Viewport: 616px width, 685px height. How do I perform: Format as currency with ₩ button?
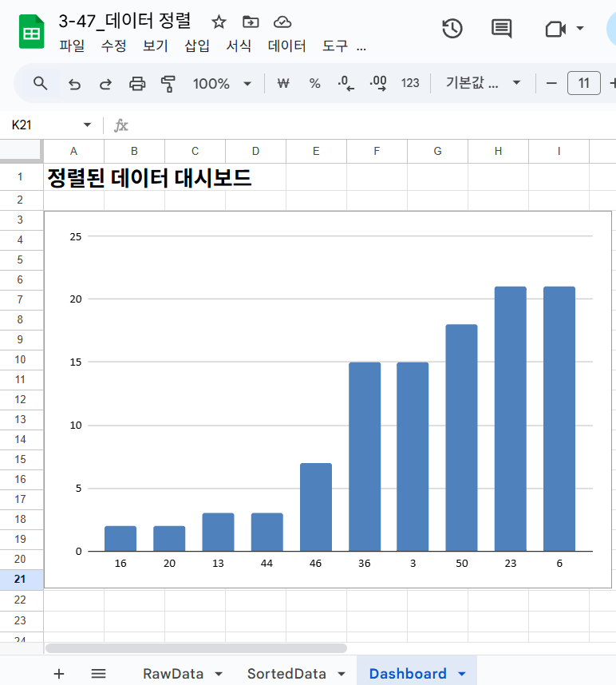[x=283, y=83]
